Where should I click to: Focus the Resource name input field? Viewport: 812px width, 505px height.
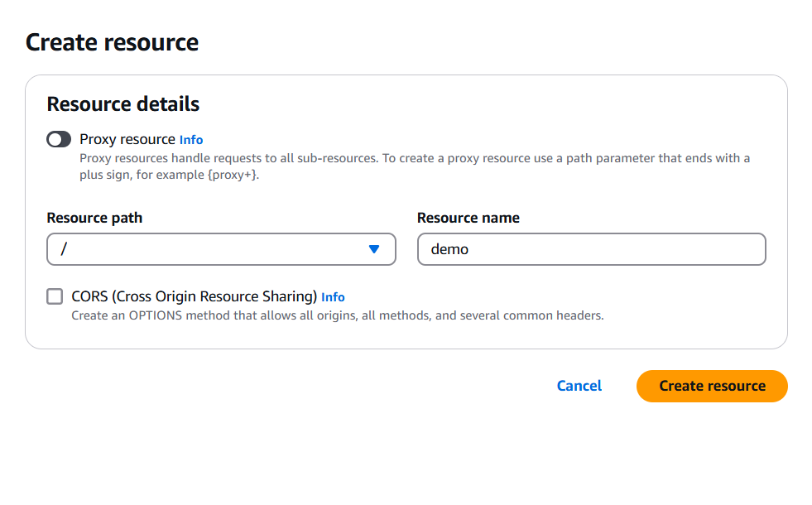(x=591, y=249)
